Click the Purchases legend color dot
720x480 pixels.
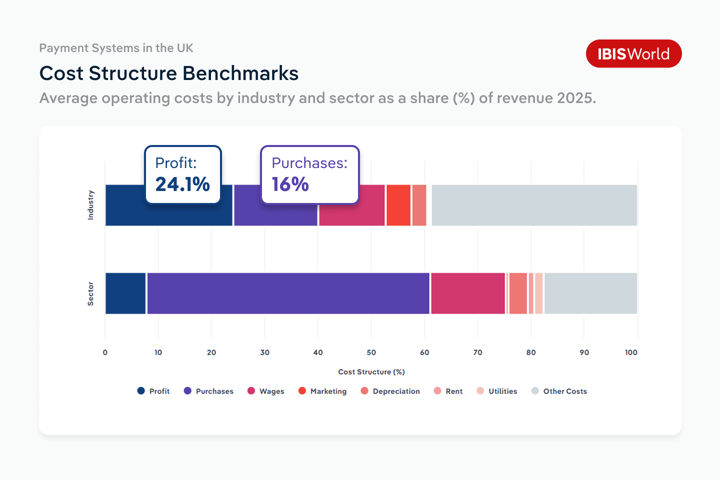188,391
